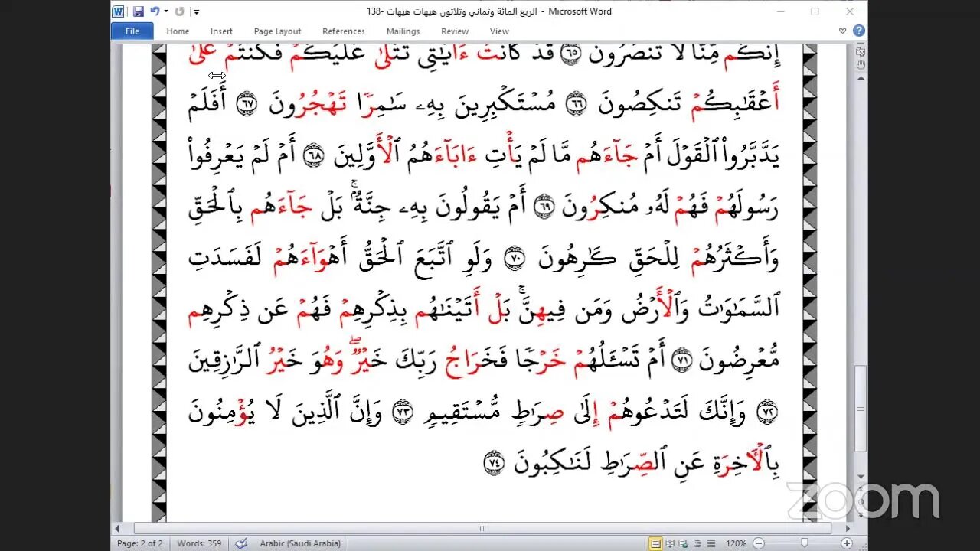
Task: Click the horizontal scrollbar thumb
Action: pos(482,528)
